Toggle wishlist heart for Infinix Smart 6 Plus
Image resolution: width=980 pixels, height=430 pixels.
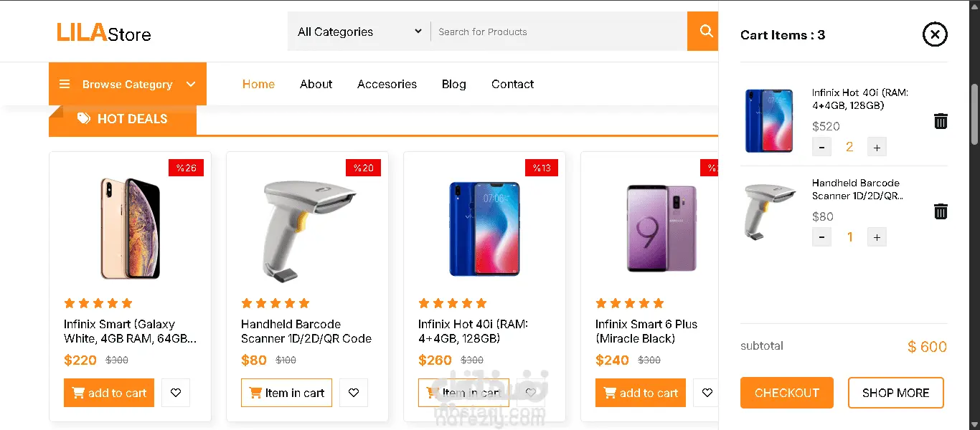click(x=707, y=393)
